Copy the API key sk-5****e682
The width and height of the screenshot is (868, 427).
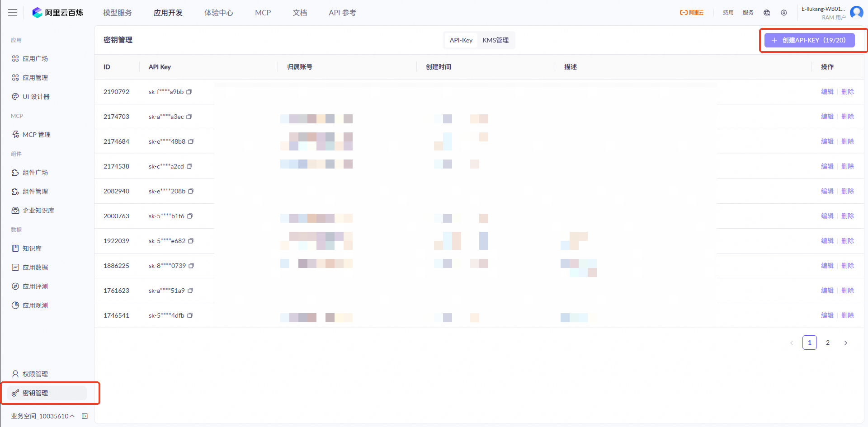pos(191,241)
